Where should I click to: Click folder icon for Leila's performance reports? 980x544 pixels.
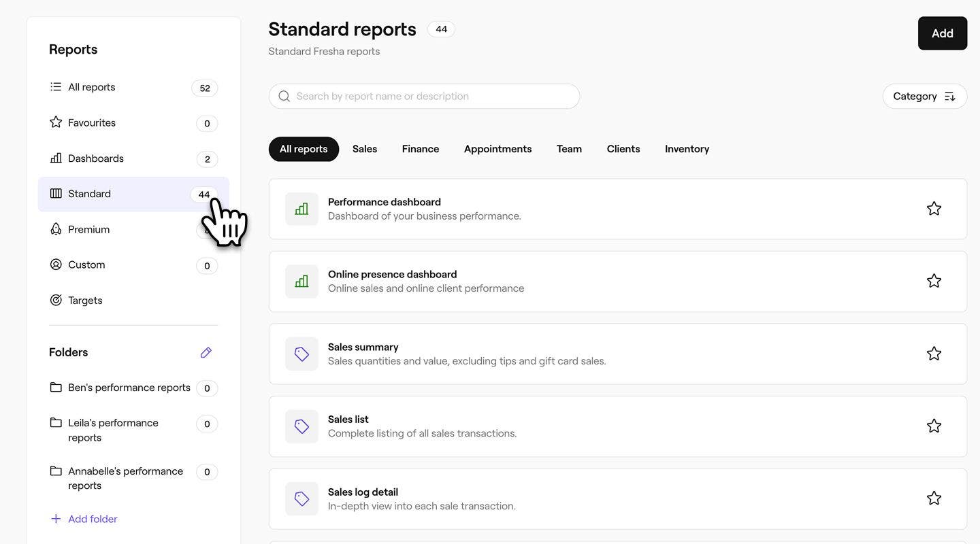pyautogui.click(x=56, y=423)
